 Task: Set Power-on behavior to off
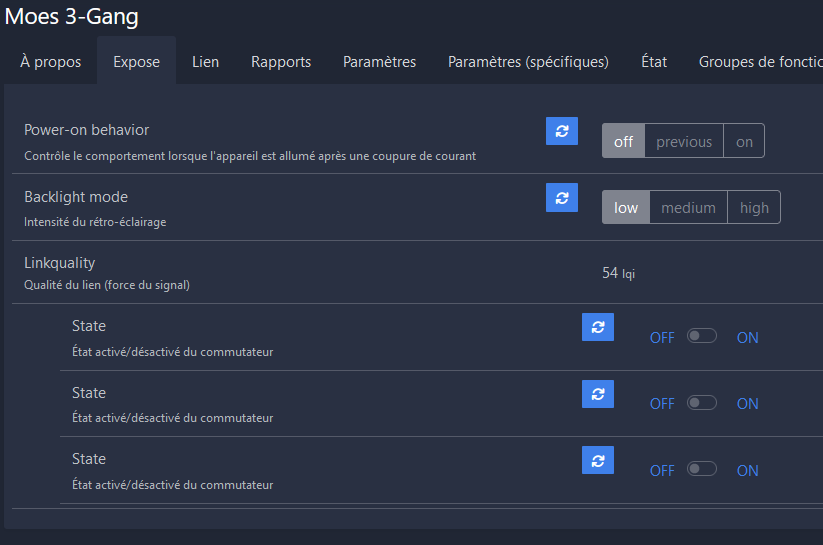[624, 141]
